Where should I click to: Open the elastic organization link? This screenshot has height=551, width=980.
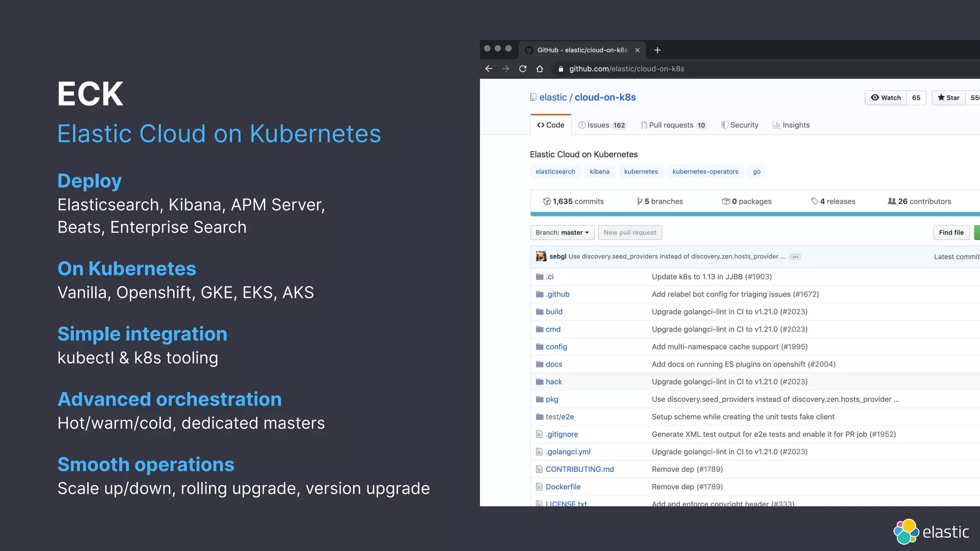[x=553, y=97]
